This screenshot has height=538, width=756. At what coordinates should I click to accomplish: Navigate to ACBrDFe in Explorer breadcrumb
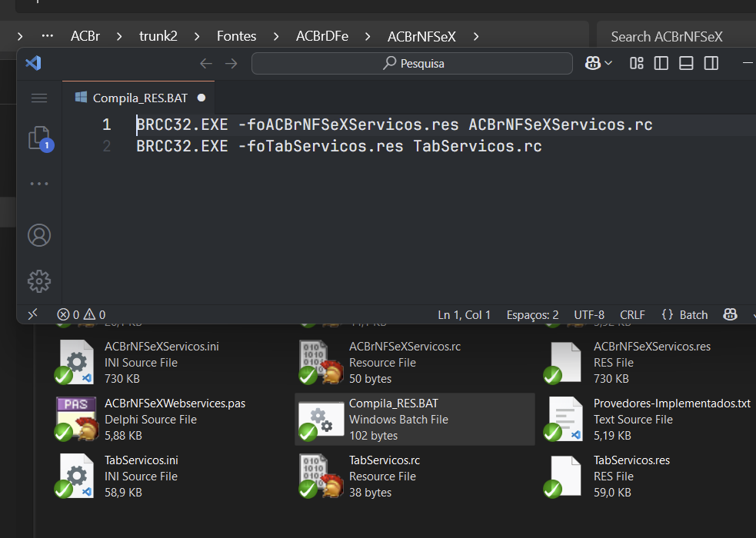pos(322,37)
